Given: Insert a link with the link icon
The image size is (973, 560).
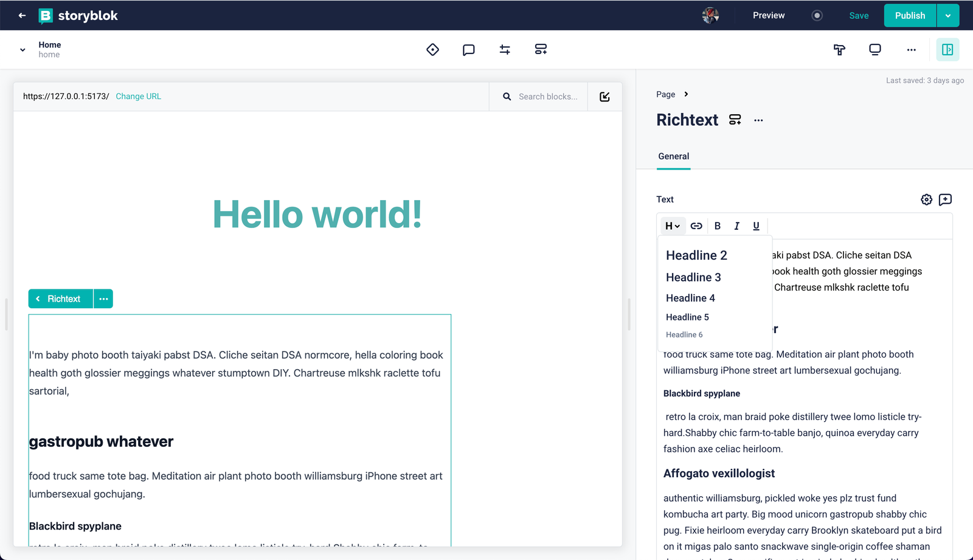Looking at the screenshot, I should (696, 226).
